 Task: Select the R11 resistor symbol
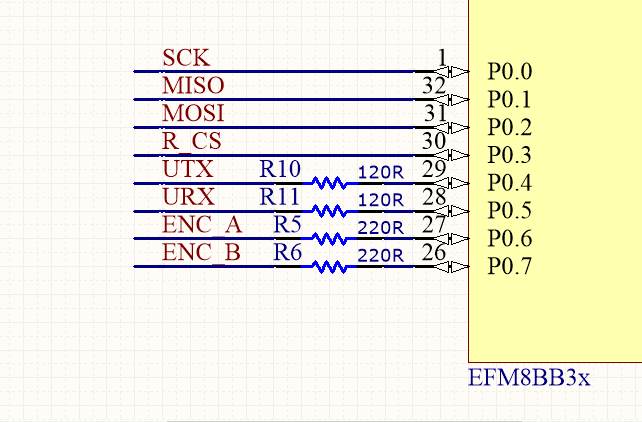pos(329,211)
